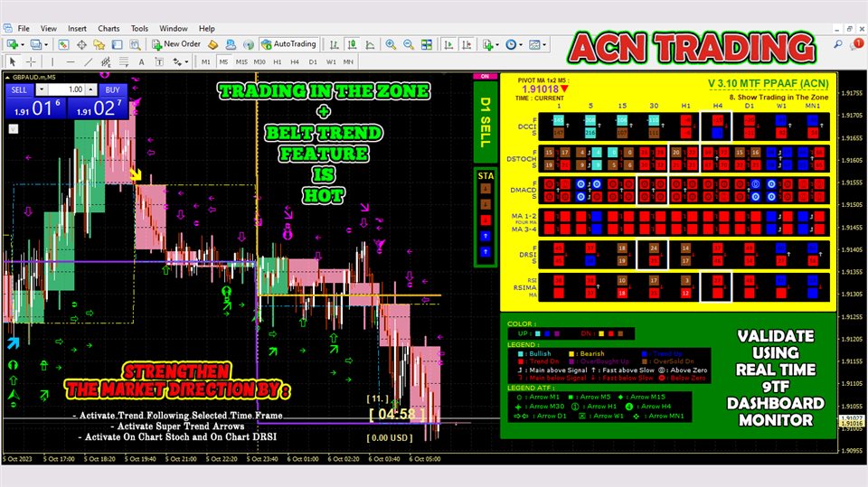Viewport: 868px width, 487px height.
Task: Switch to the H1 timeframe in toolbar
Action: [278, 62]
